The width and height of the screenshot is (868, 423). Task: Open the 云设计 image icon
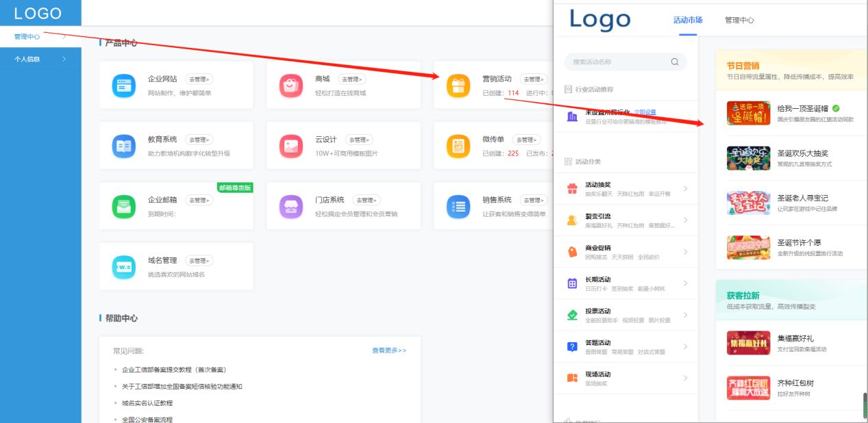coord(291,146)
